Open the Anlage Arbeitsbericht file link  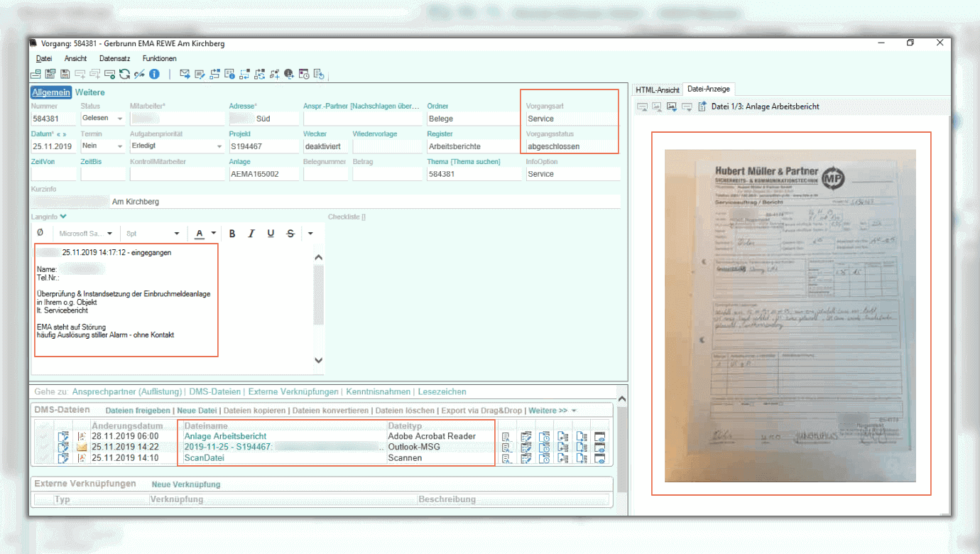point(225,436)
